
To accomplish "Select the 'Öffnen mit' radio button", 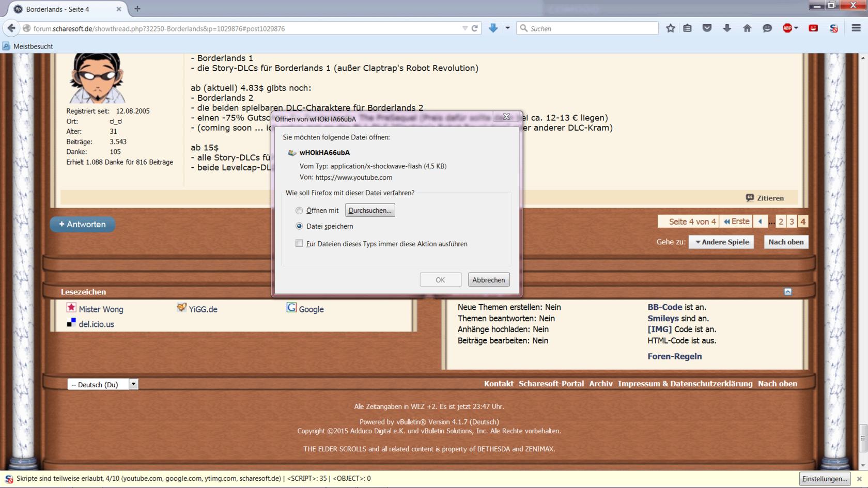I will [299, 211].
